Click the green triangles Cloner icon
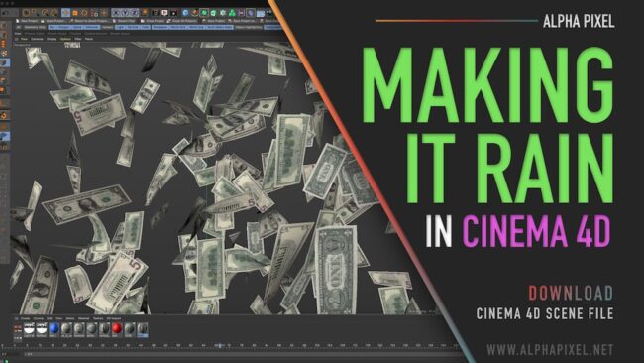Viewport: 644px width, 363px height. point(232,13)
